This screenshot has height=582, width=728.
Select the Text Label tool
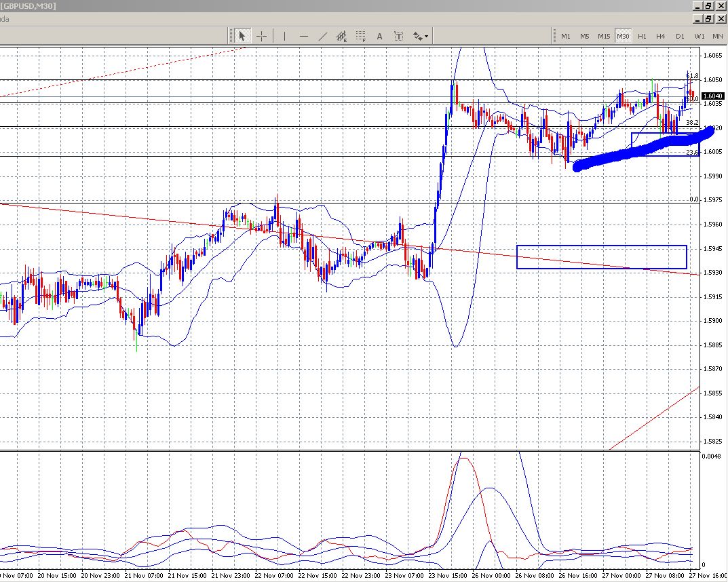pos(398,36)
